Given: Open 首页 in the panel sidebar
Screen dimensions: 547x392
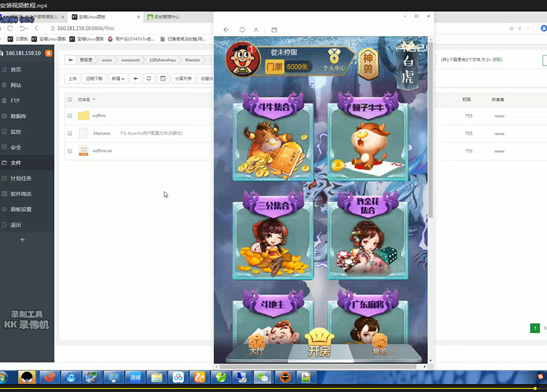Looking at the screenshot, I should pyautogui.click(x=16, y=70).
